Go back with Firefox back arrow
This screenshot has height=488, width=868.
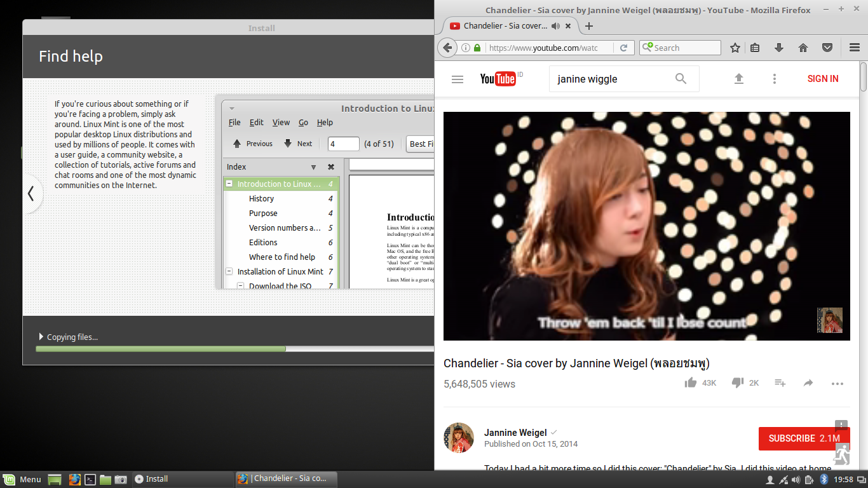[x=447, y=48]
